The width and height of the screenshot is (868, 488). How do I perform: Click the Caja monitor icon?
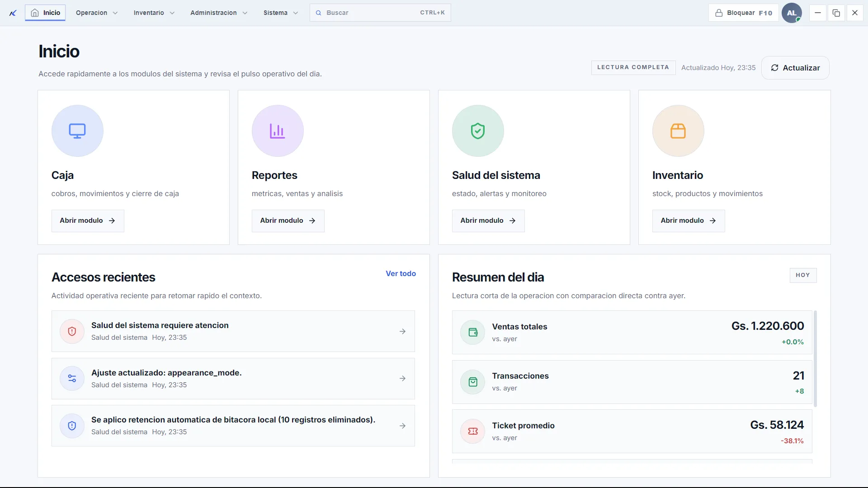(77, 131)
